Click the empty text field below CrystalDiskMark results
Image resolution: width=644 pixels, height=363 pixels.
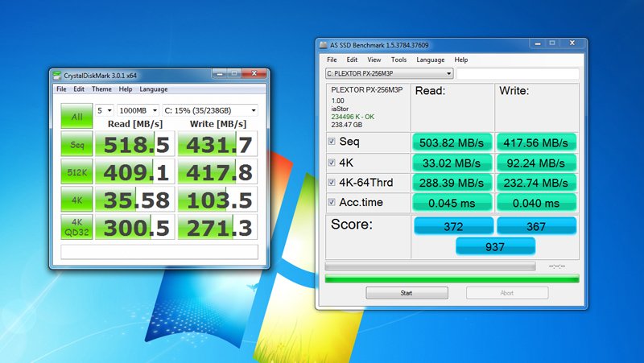click(x=159, y=252)
